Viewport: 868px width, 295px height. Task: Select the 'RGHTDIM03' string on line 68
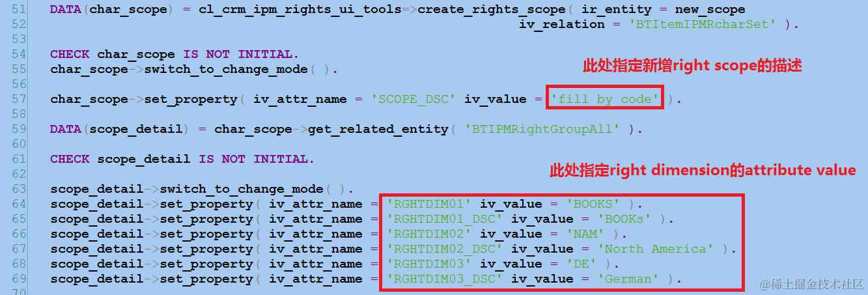click(430, 264)
